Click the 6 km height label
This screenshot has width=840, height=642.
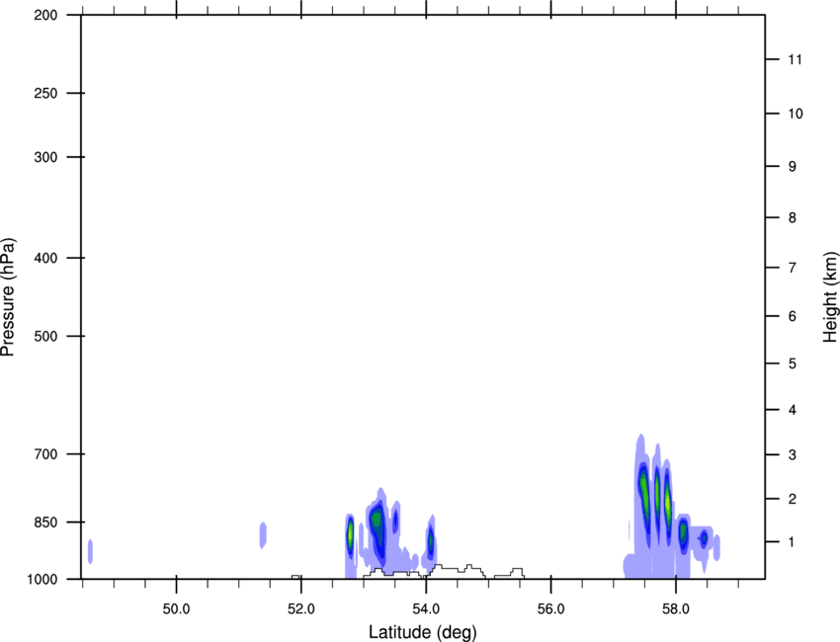(793, 316)
